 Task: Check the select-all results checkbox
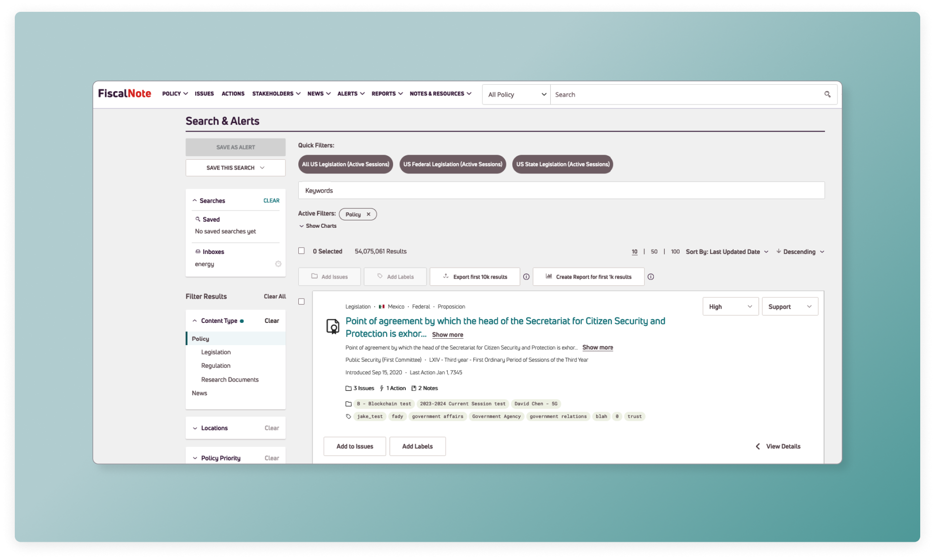(x=301, y=251)
